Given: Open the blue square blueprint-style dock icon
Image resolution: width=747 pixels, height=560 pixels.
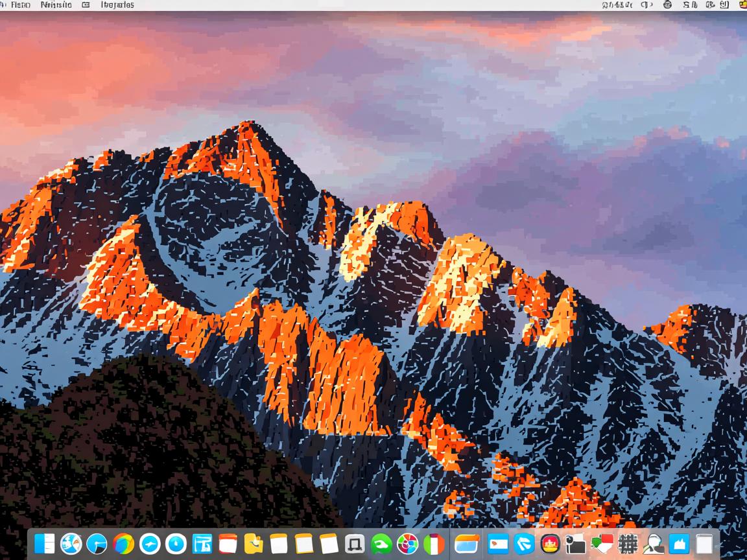Looking at the screenshot, I should coord(202,544).
